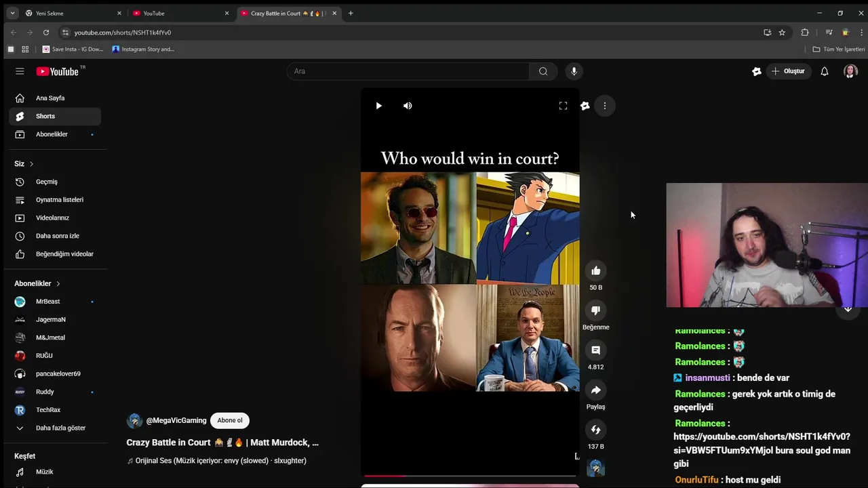The width and height of the screenshot is (868, 488).
Task: Click the Abone ol subscribe button
Action: click(x=230, y=420)
